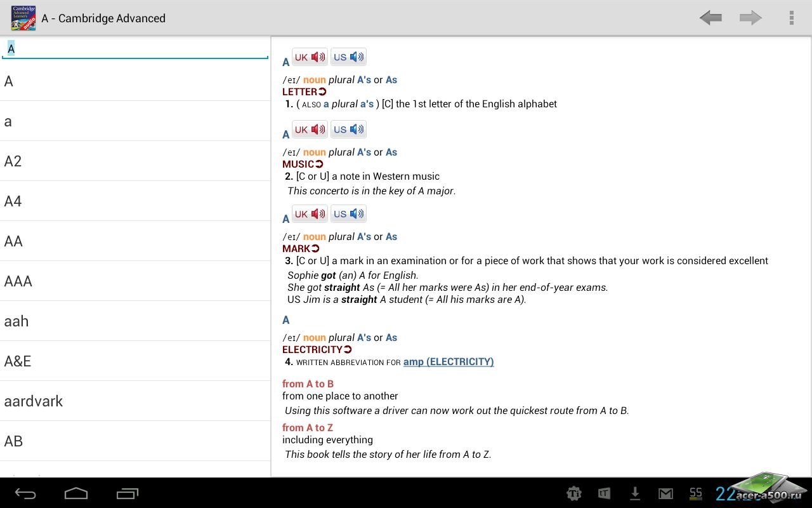Play UK pronunciation for the LETTER entry

pyautogui.click(x=310, y=57)
